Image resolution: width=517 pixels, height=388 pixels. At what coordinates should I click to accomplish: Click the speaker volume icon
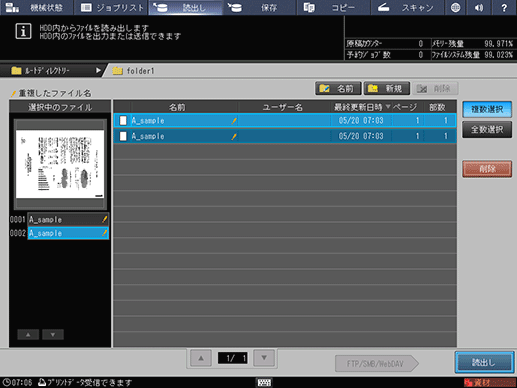click(479, 7)
